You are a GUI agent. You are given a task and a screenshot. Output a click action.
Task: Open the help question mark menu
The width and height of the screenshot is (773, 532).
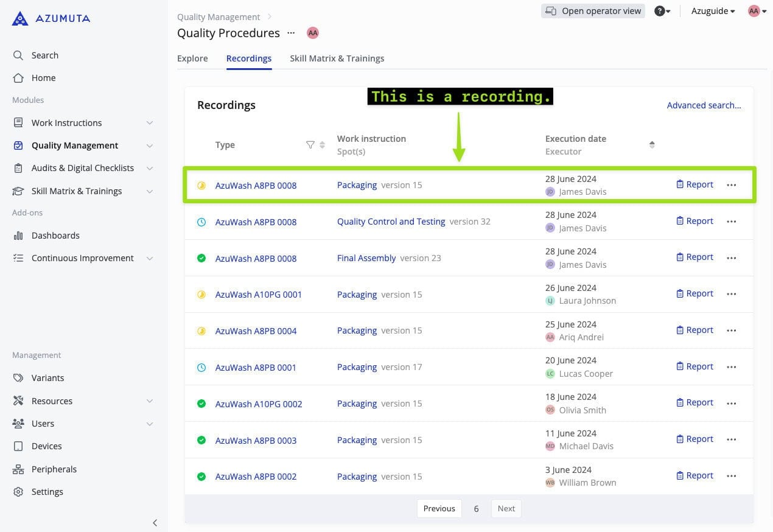662,11
